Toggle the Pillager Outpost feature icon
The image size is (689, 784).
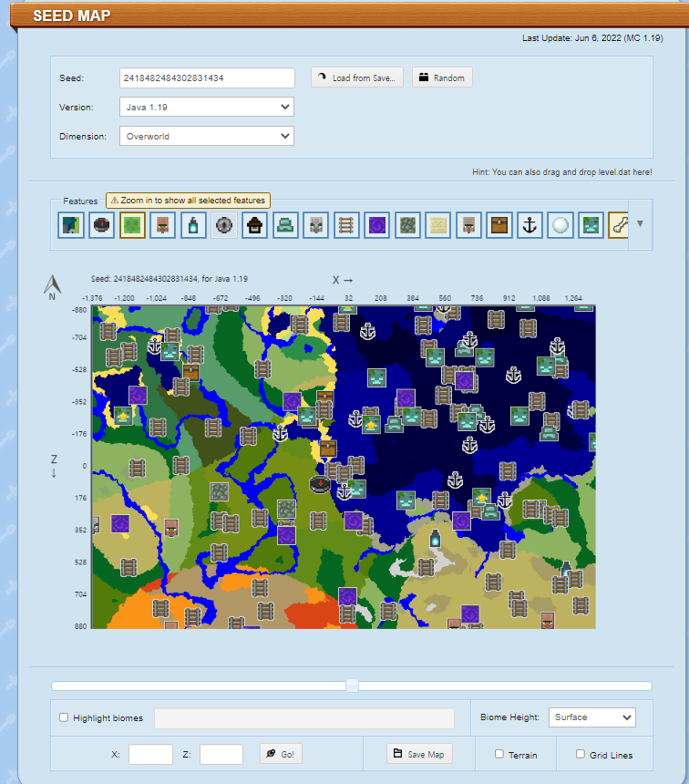315,225
